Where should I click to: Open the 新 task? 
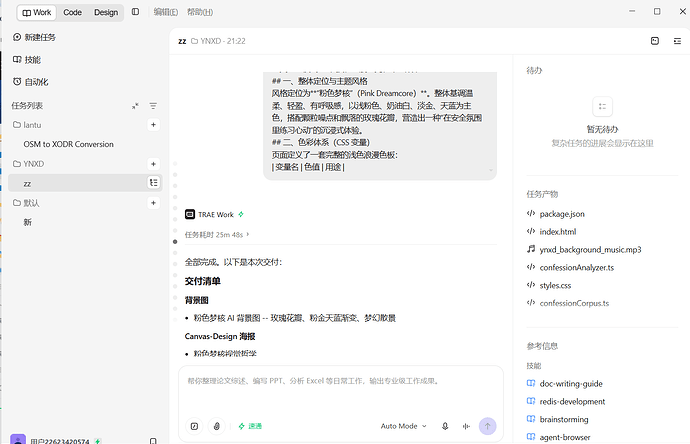tap(27, 222)
